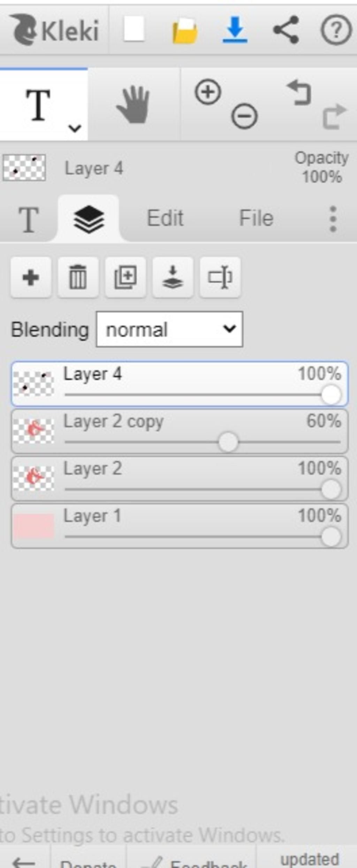Click the zoom in icon
Screen dimensions: 357x868
point(208,92)
